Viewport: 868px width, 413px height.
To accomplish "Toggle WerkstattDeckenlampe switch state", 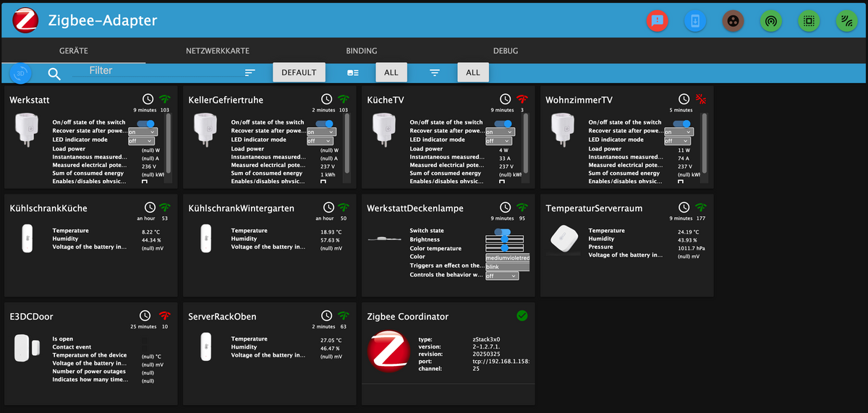I will pyautogui.click(x=503, y=231).
